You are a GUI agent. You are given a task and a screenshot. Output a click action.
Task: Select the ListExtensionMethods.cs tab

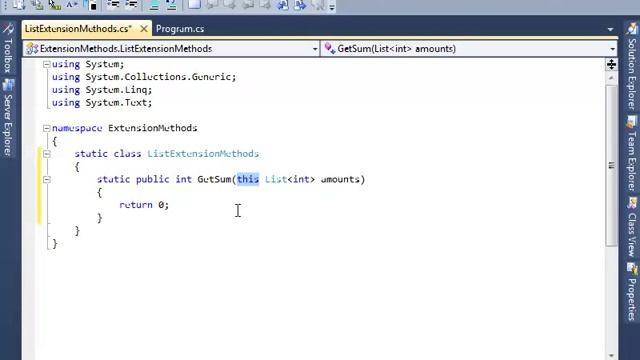(78, 29)
